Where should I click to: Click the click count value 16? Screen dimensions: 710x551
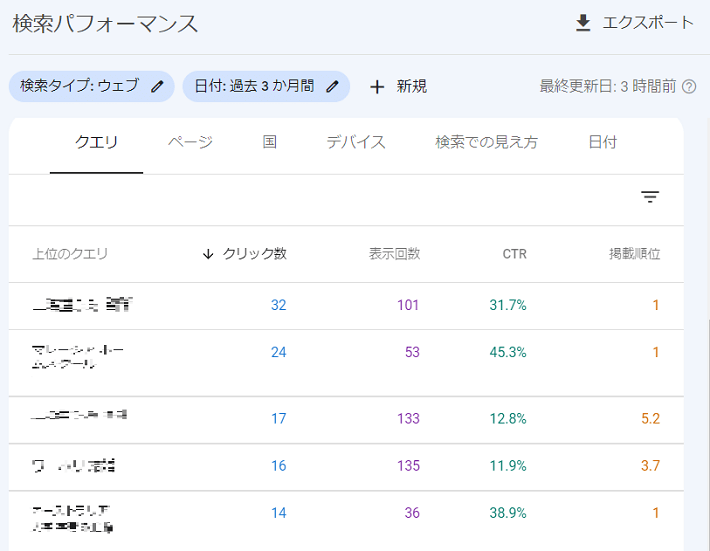click(278, 465)
